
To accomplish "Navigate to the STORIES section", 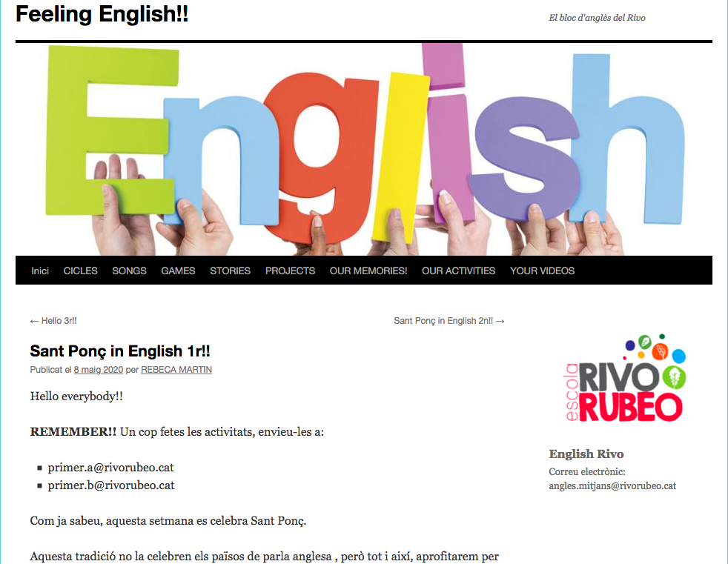I will click(x=230, y=271).
